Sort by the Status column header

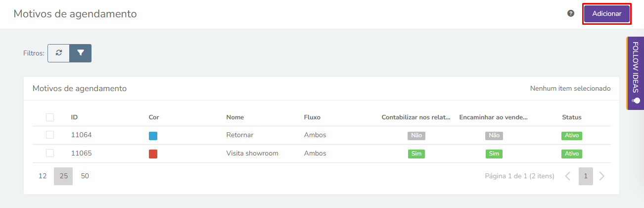pos(572,117)
